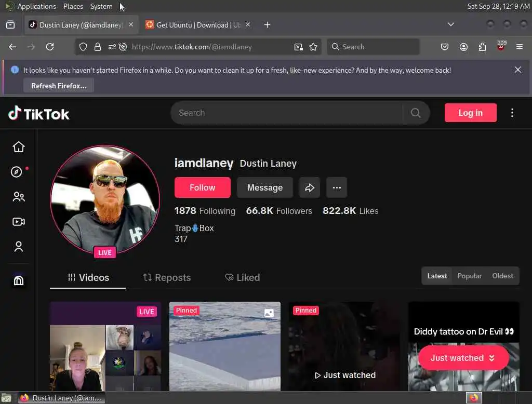Click the TikTok search input field
532x404 pixels.
[x=287, y=113]
